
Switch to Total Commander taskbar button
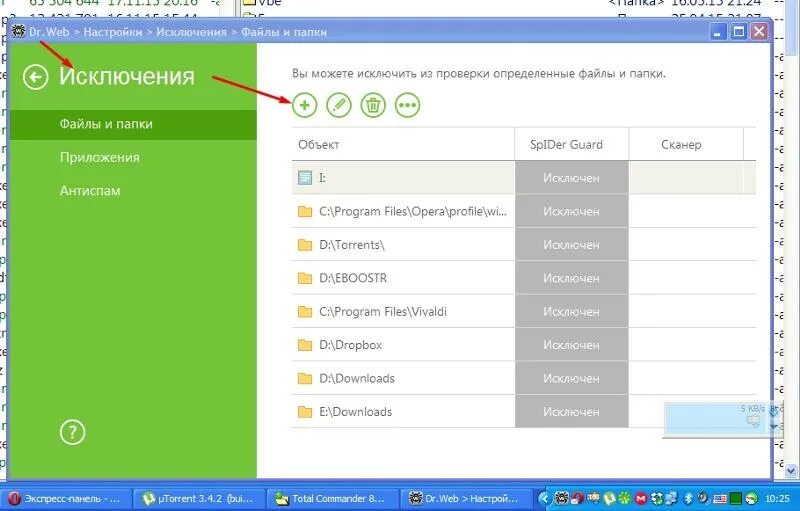tap(334, 498)
